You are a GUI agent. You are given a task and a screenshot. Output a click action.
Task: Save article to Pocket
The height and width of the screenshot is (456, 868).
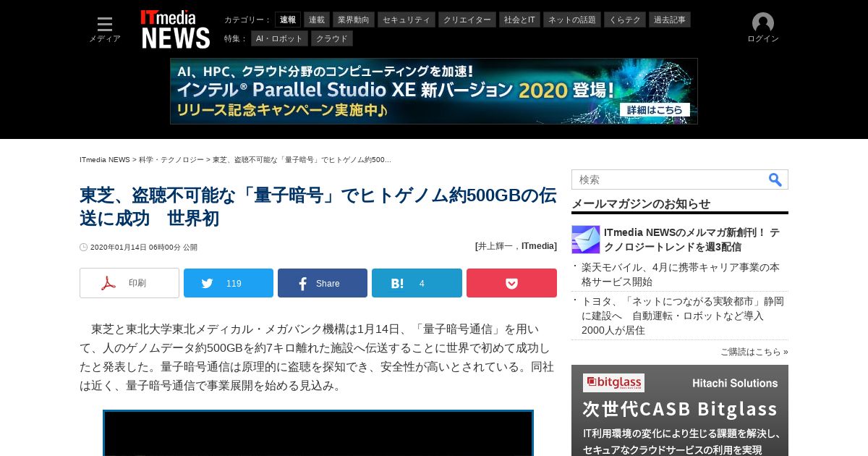[x=511, y=283]
